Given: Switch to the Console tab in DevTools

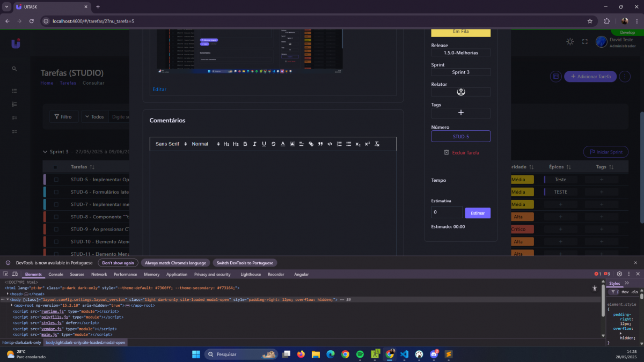Looking at the screenshot, I should pos(56,275).
